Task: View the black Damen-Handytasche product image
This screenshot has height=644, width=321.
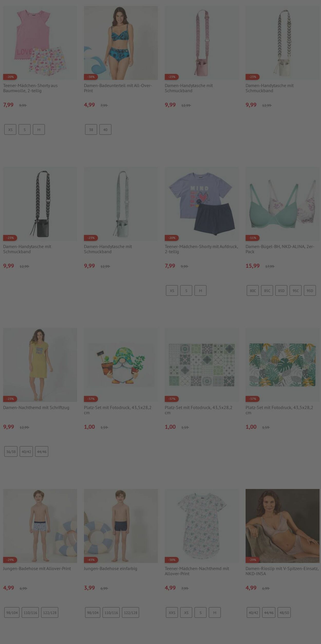Action: click(x=40, y=204)
